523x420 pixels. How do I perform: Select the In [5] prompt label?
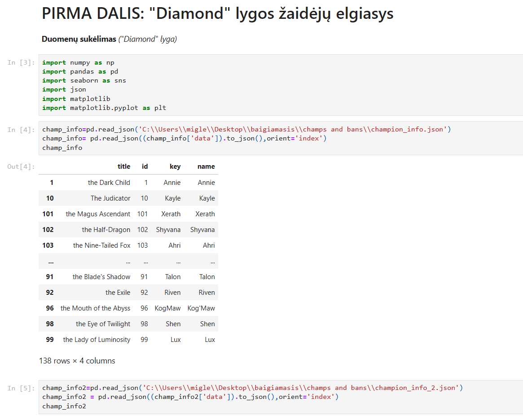[21, 388]
